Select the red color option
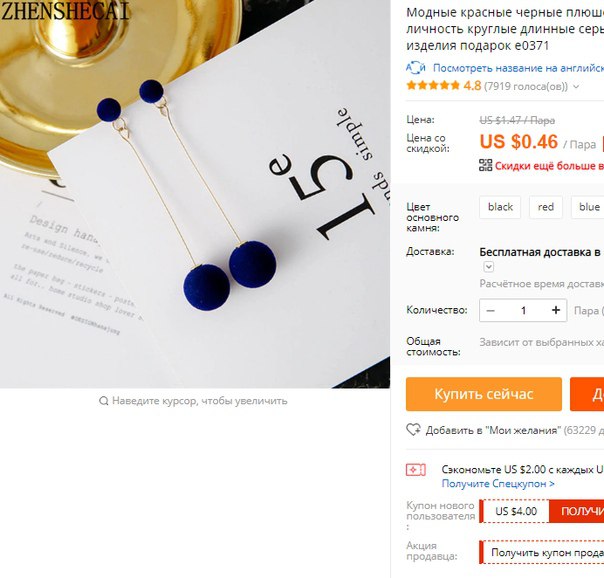This screenshot has width=604, height=578. [545, 207]
